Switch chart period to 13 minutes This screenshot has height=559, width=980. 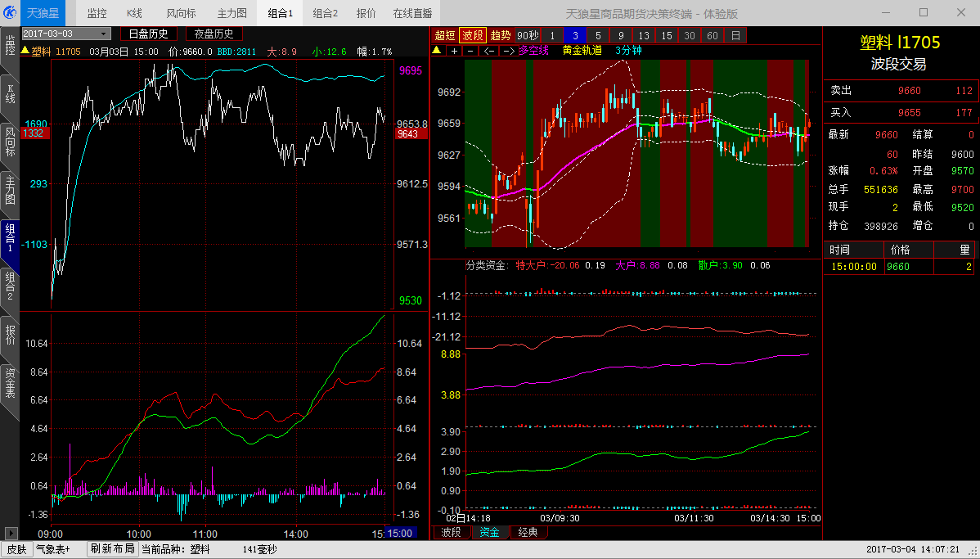644,36
